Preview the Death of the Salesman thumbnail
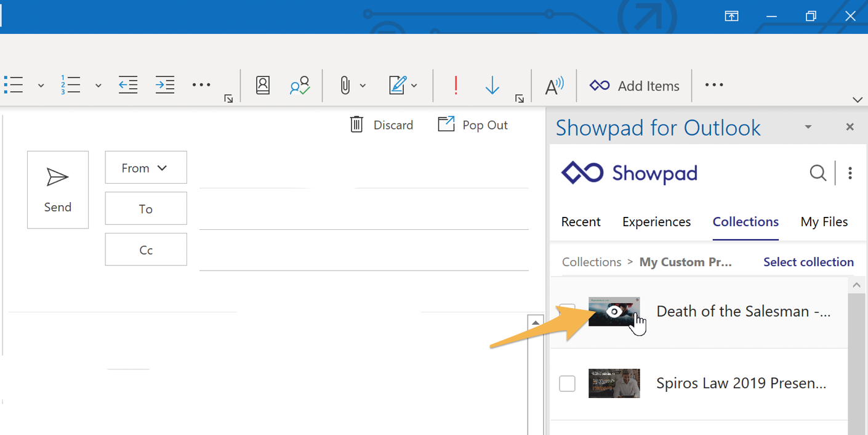The image size is (868, 435). point(614,312)
